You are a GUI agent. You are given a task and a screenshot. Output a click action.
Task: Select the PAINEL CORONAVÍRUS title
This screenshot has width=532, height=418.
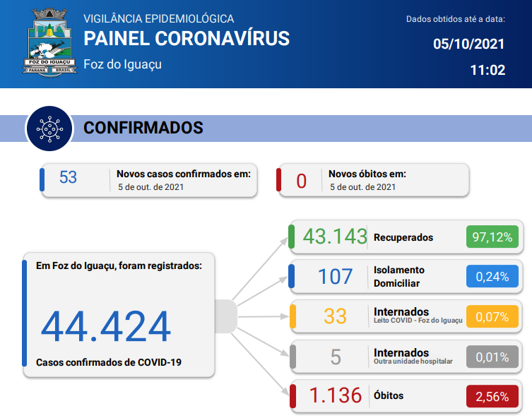[187, 38]
